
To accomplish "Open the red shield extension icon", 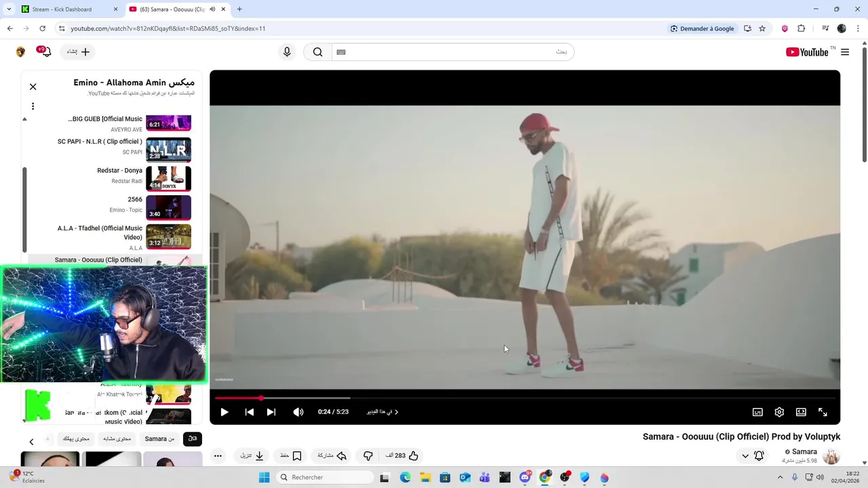I will coord(785,28).
